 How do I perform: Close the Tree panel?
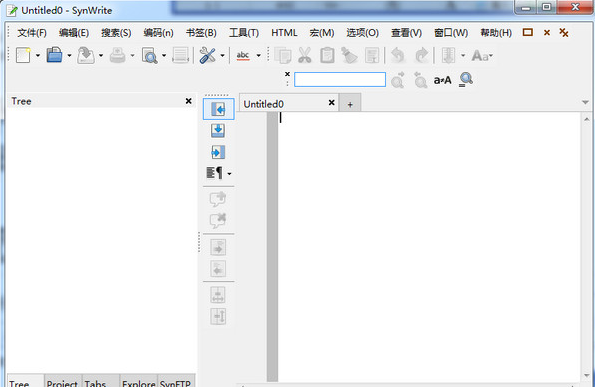(x=188, y=101)
